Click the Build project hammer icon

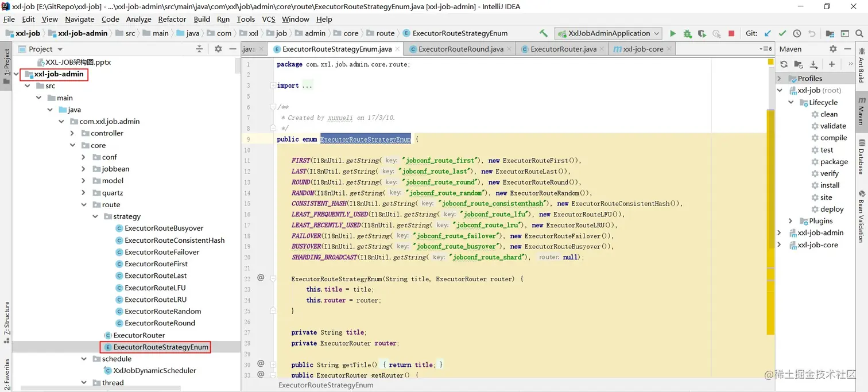coord(543,33)
